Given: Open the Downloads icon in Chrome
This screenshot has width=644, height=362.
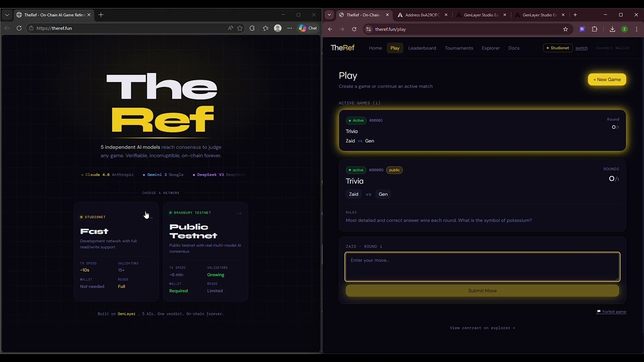Looking at the screenshot, I should pyautogui.click(x=612, y=29).
